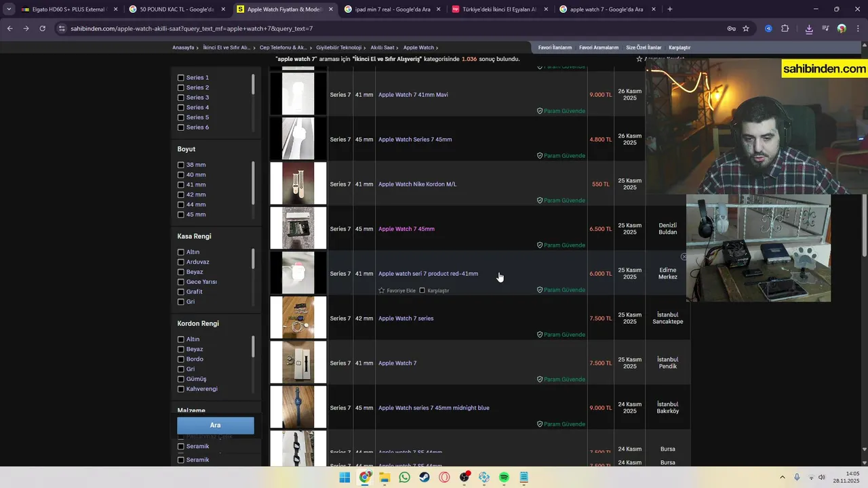This screenshot has width=868, height=488.
Task: Open listing Apple Watch Nike Kordon M/L
Action: click(x=417, y=184)
